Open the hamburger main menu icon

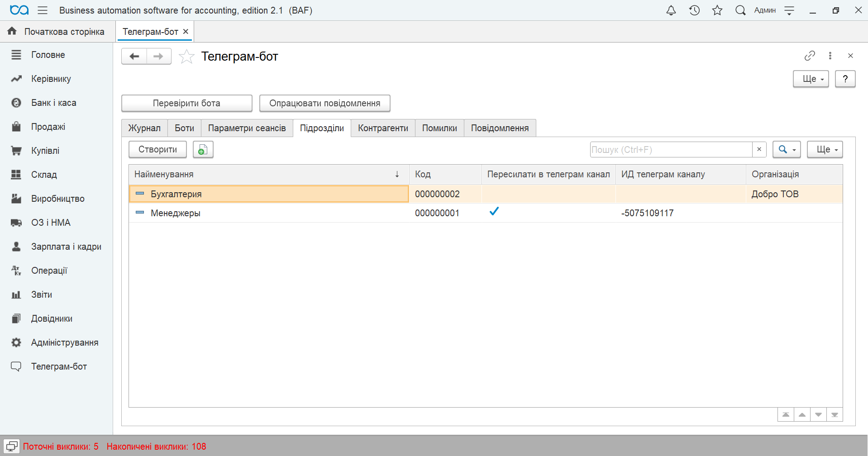coord(43,10)
